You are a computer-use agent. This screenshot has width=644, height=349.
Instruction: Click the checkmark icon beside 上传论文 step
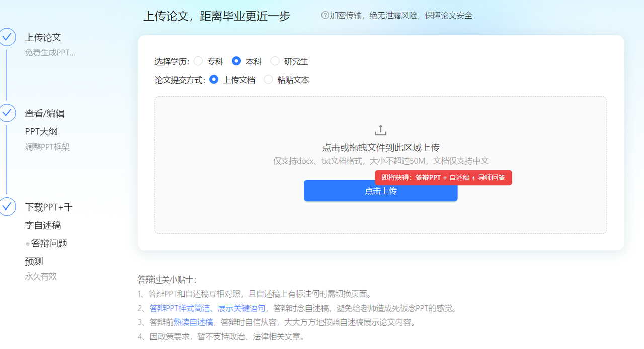click(7, 37)
